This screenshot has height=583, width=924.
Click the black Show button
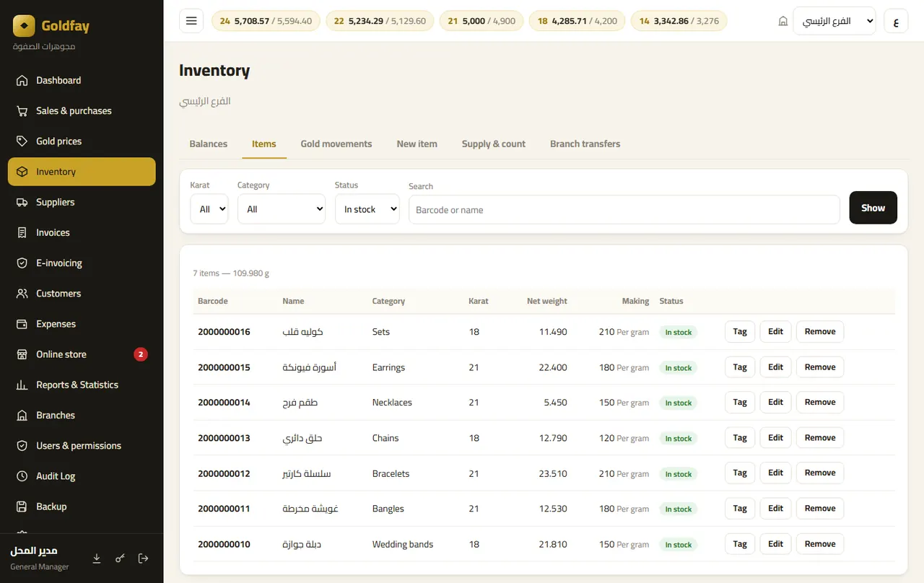[873, 208]
